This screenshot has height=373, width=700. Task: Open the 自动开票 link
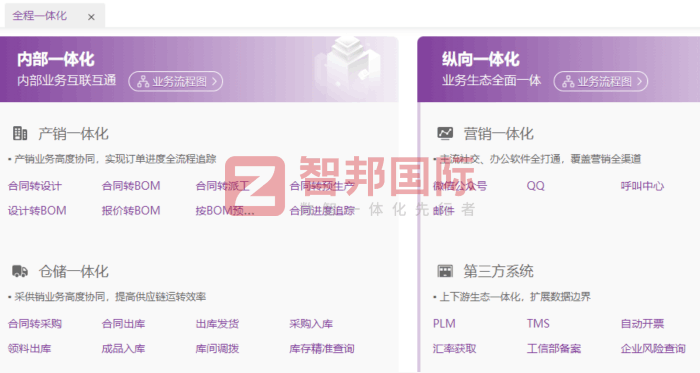[642, 324]
